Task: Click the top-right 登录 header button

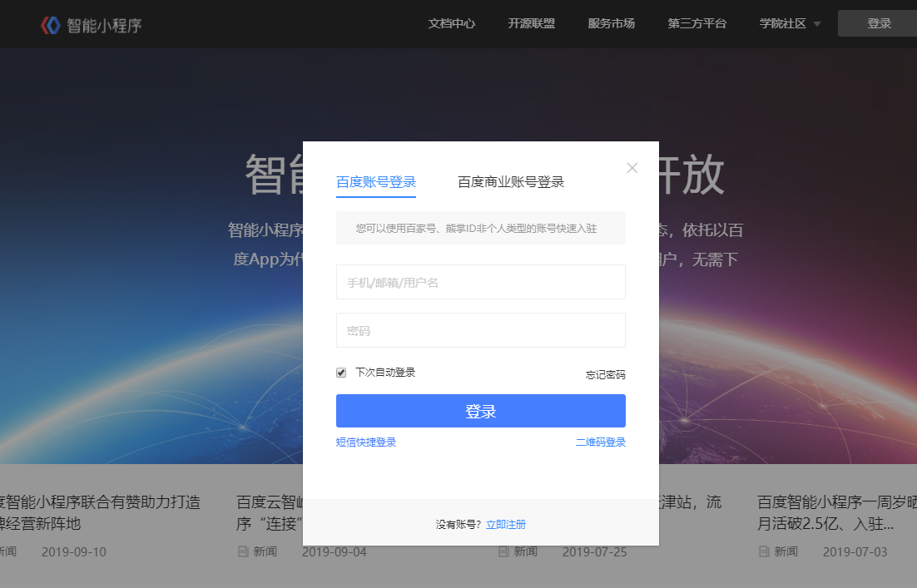Action: coord(877,23)
